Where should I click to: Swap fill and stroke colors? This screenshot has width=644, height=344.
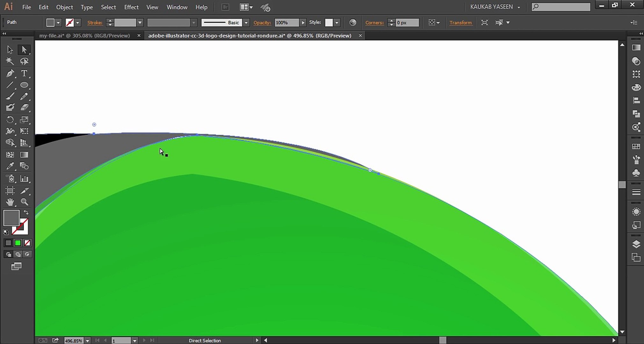point(26,212)
